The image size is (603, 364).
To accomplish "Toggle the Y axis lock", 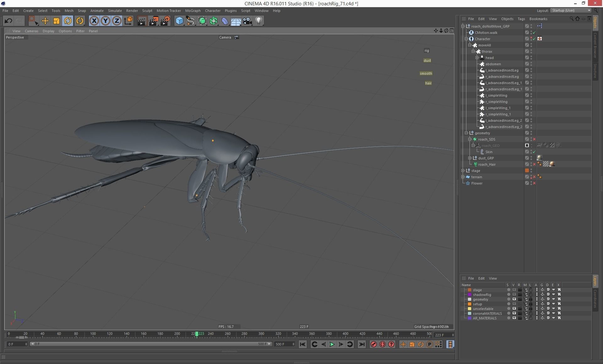I will (105, 21).
